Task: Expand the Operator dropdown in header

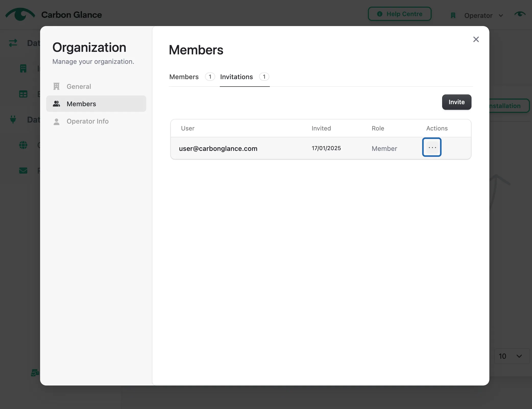Action: 484,16
